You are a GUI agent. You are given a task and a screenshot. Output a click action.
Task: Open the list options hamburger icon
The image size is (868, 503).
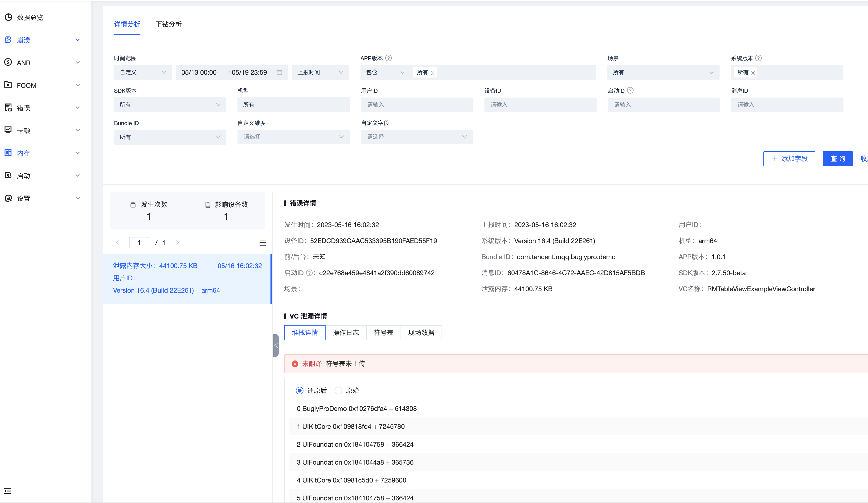(x=263, y=243)
